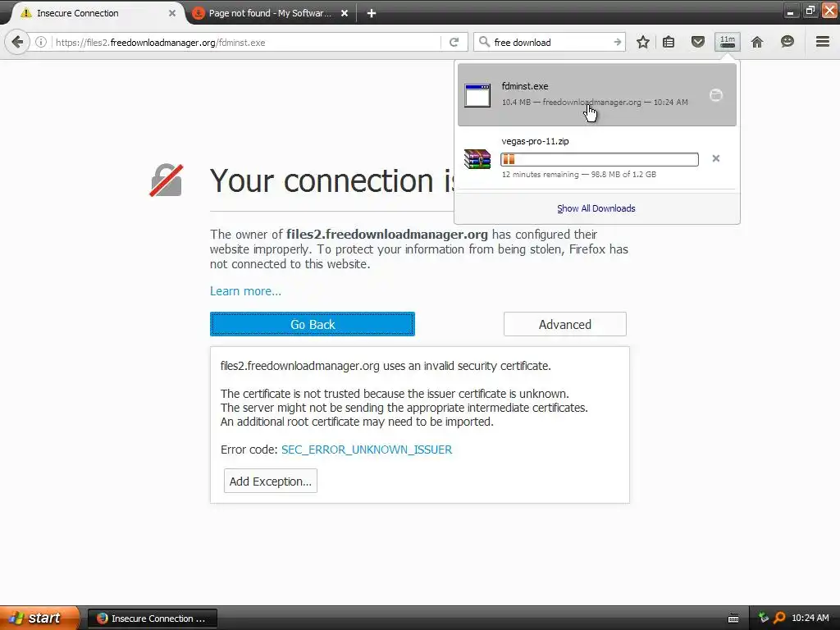Viewport: 840px width, 630px height.
Task: Click the on-screen keyboard tray icon
Action: [x=733, y=619]
